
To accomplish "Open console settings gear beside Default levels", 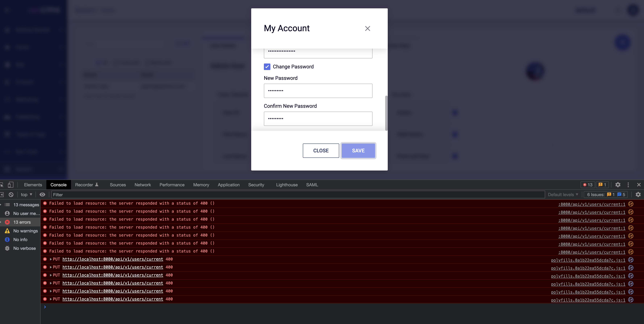I will 638,194.
